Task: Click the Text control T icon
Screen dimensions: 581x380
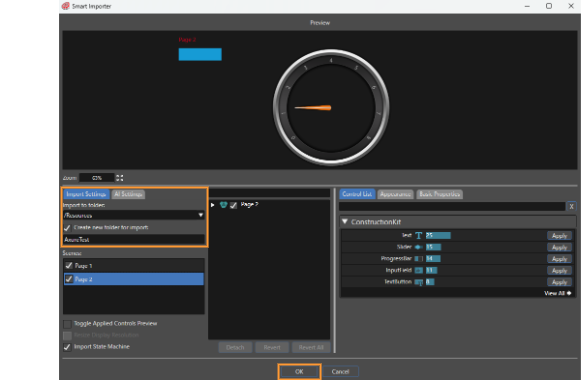Action: [418, 236]
